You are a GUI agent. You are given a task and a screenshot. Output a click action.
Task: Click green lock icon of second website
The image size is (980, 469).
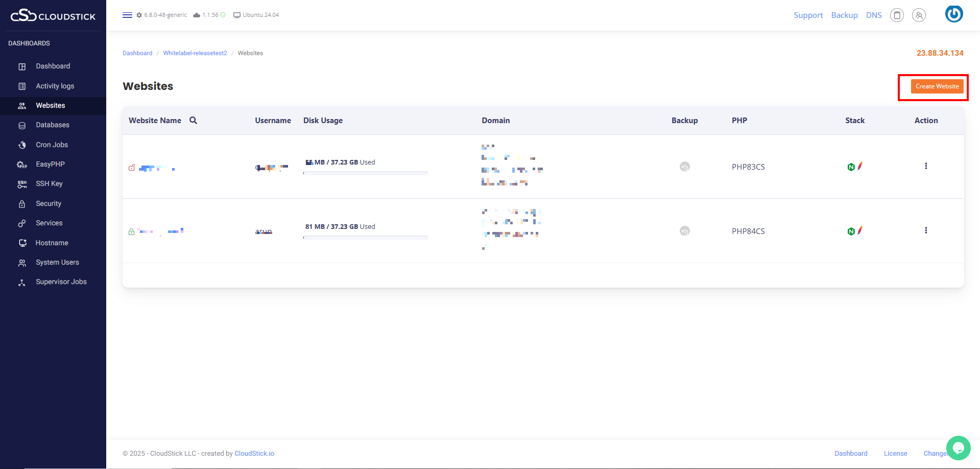pyautogui.click(x=132, y=231)
